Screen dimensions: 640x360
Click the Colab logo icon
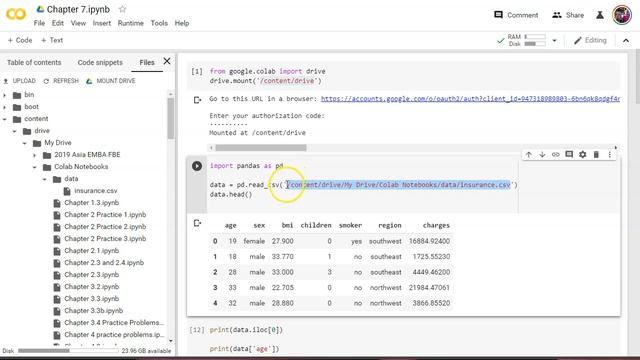(x=16, y=15)
